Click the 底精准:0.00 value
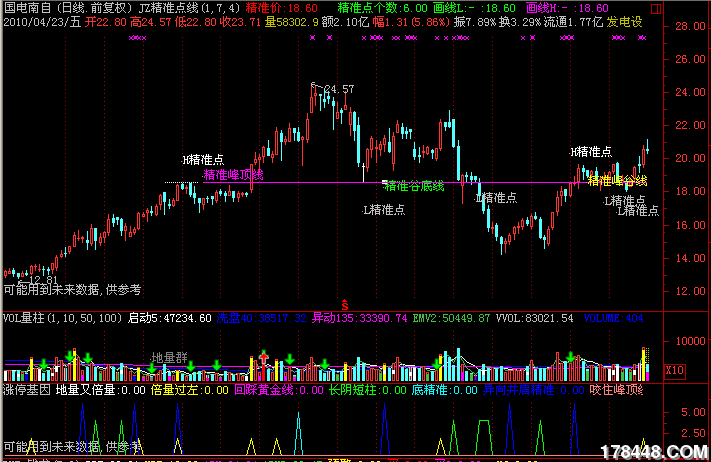711x462 pixels. click(444, 390)
